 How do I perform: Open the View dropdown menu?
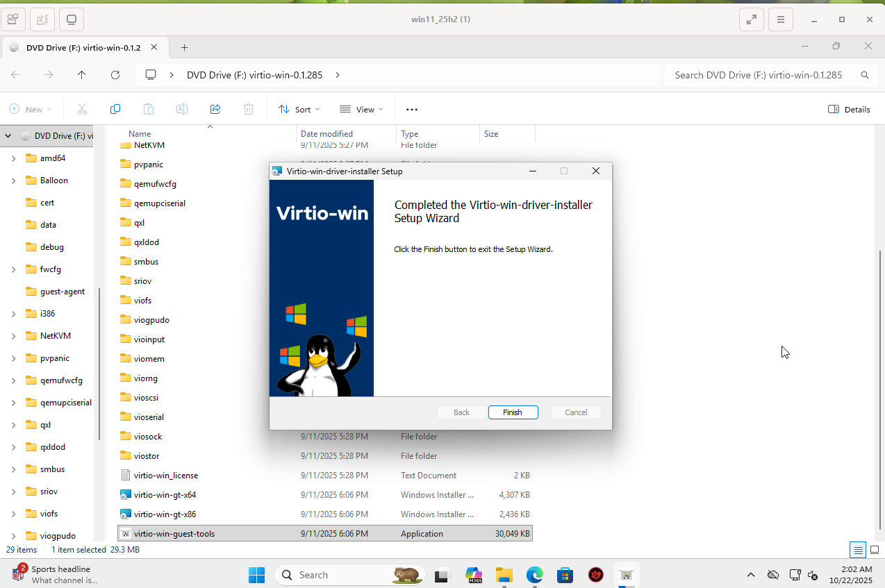tap(361, 109)
